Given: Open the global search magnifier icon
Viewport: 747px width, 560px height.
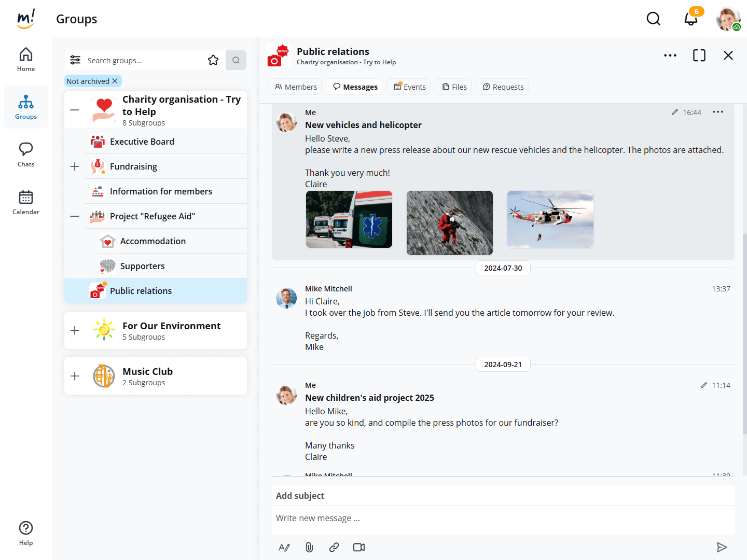Looking at the screenshot, I should (653, 19).
